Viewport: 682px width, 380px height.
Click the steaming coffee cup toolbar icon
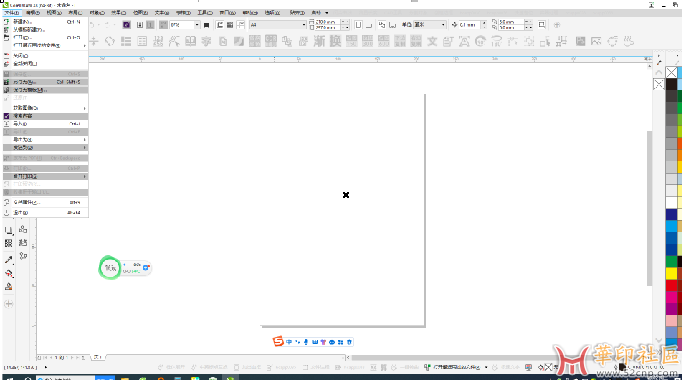[629, 41]
